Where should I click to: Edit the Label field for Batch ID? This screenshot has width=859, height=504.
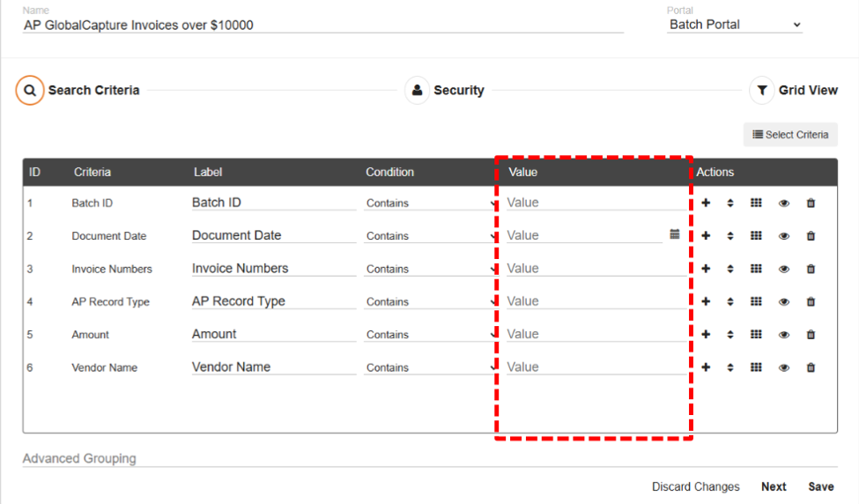pos(274,203)
